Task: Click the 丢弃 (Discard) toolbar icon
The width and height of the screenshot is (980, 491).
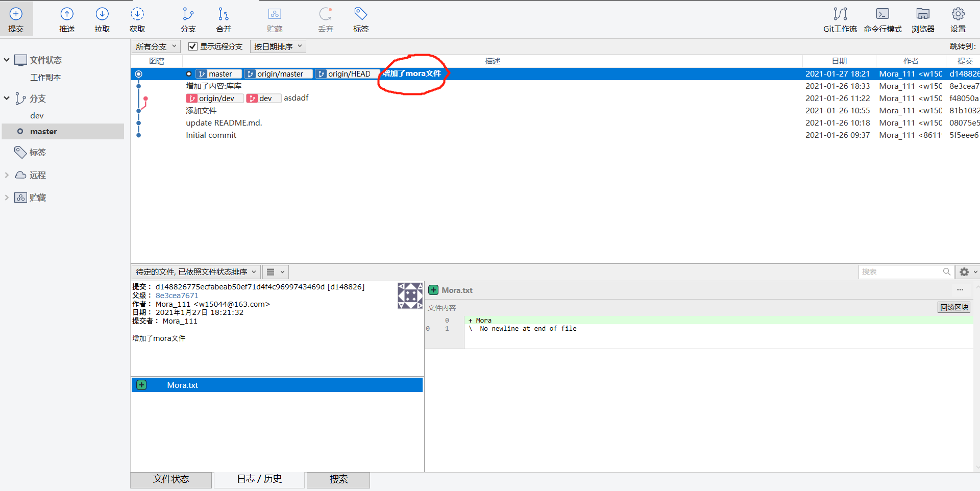Action: (325, 19)
